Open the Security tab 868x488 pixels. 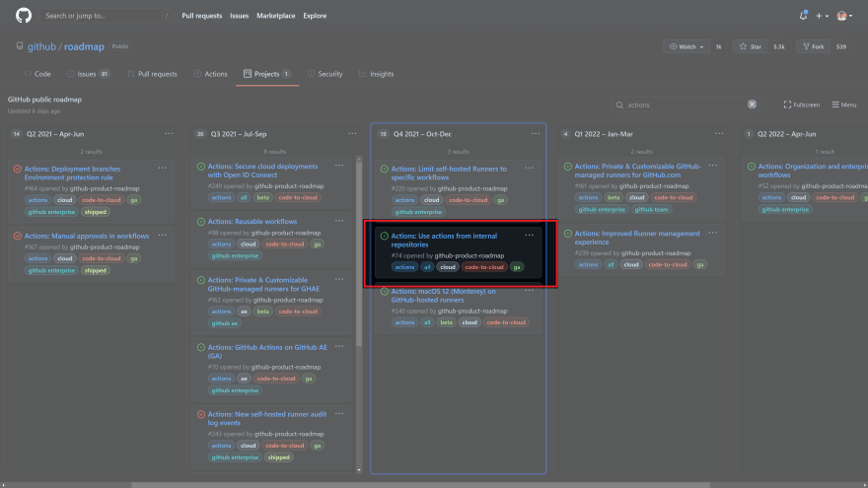pyautogui.click(x=325, y=74)
